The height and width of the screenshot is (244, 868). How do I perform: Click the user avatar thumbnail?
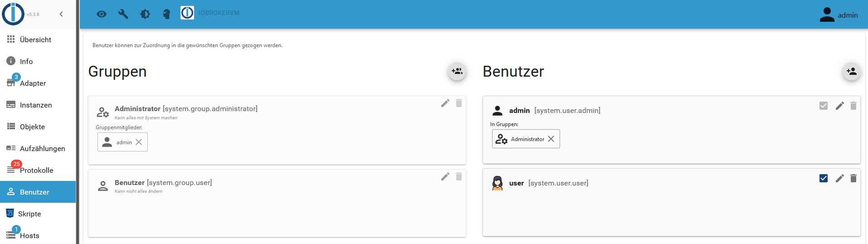point(497,183)
